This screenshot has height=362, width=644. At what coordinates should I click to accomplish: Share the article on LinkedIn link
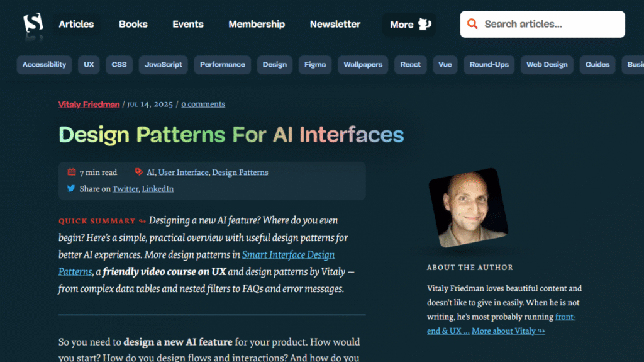tap(158, 189)
